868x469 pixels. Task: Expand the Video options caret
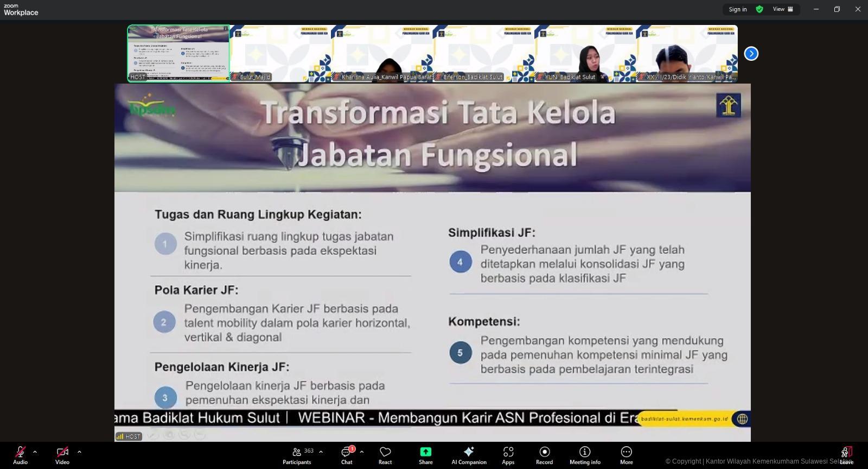click(x=79, y=452)
